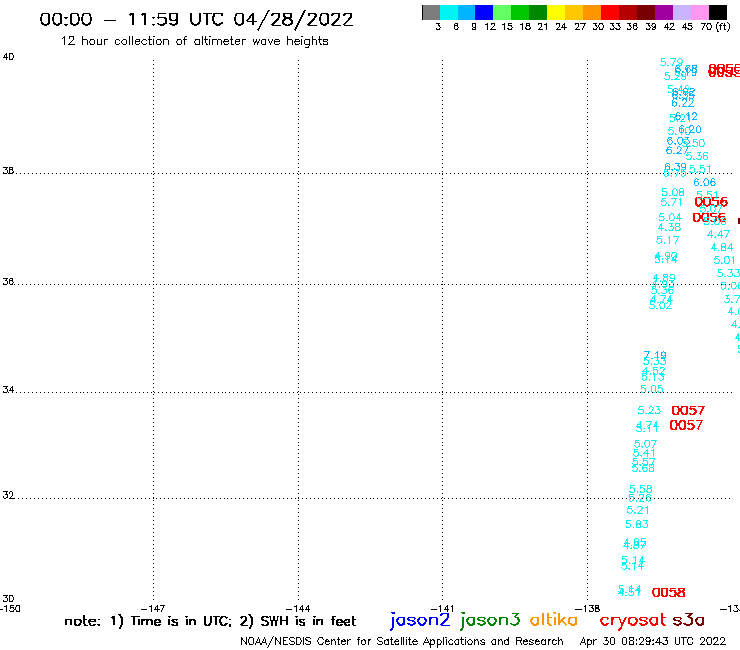The image size is (740, 650).
Task: Click the s3a satellite label
Action: (688, 620)
